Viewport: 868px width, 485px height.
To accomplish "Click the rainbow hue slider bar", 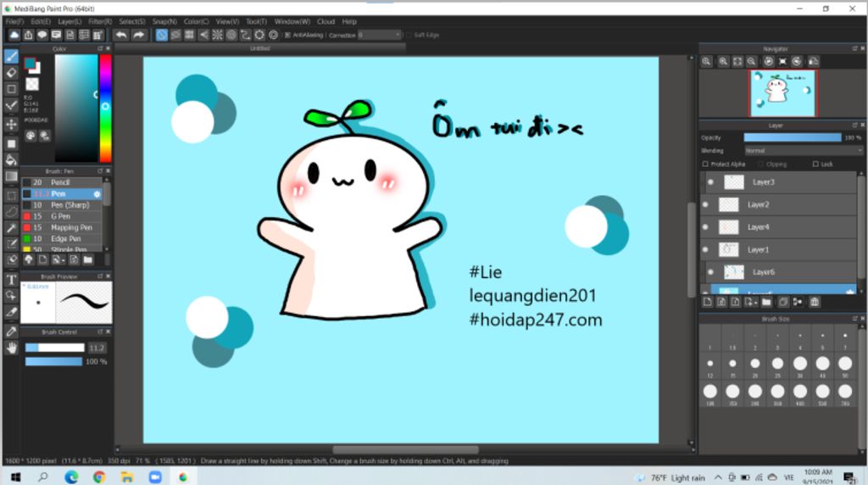I will [x=105, y=108].
